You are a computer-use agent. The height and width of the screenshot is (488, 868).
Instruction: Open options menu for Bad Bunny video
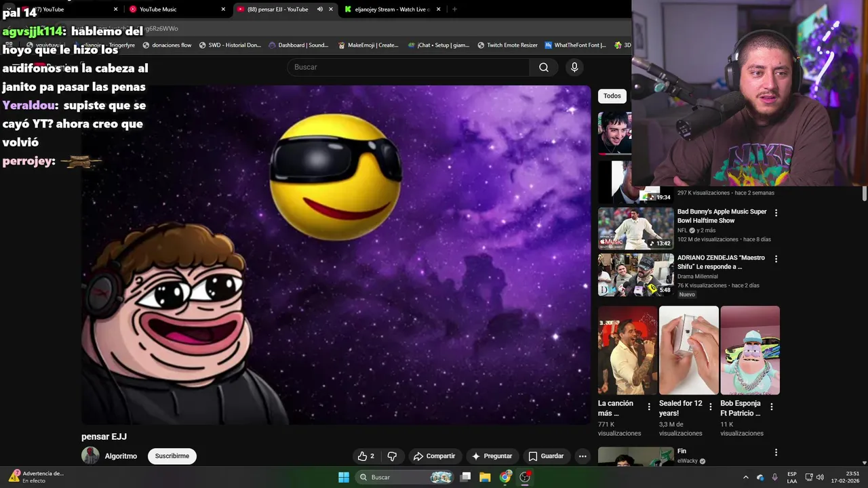pos(776,213)
